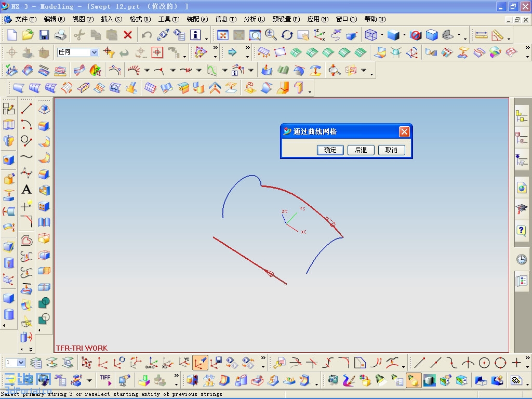
Task: Select the Circle curve tool in bottom toolbar
Action: click(x=484, y=363)
